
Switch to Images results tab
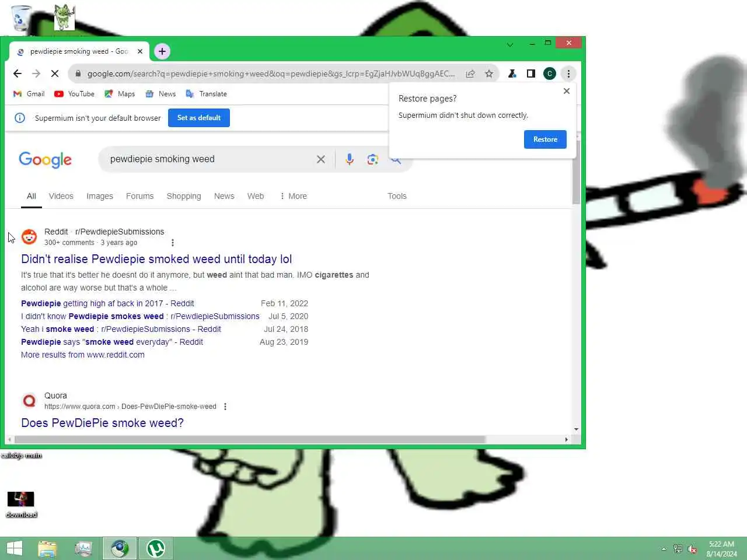point(100,197)
